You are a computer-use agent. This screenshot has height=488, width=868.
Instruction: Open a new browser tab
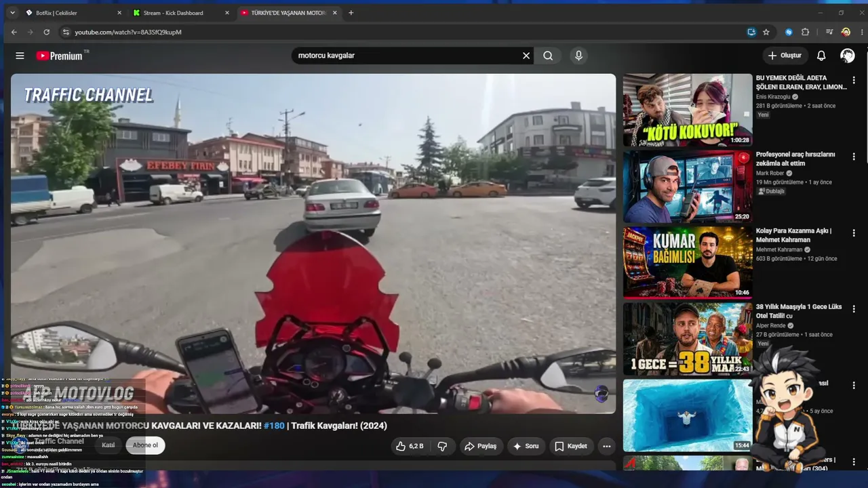(351, 13)
